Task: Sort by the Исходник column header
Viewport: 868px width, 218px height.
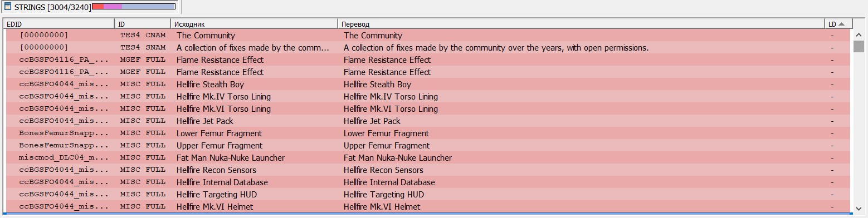Action: tap(254, 24)
